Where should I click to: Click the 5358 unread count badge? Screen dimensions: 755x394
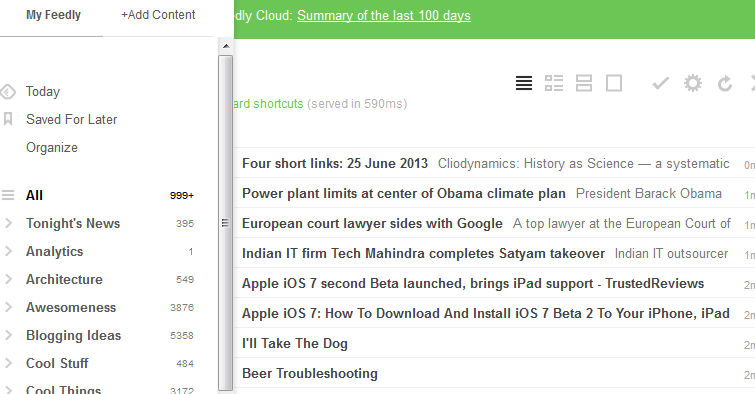pyautogui.click(x=182, y=335)
